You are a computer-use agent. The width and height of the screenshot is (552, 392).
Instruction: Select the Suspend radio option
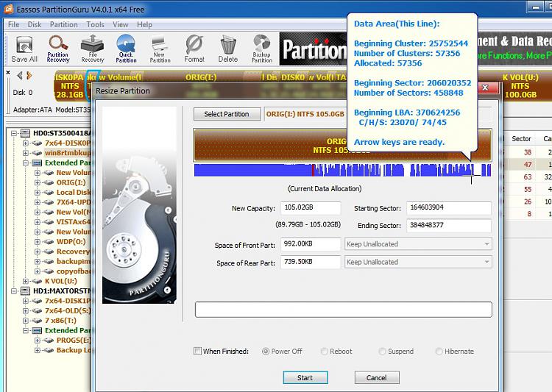coord(382,351)
